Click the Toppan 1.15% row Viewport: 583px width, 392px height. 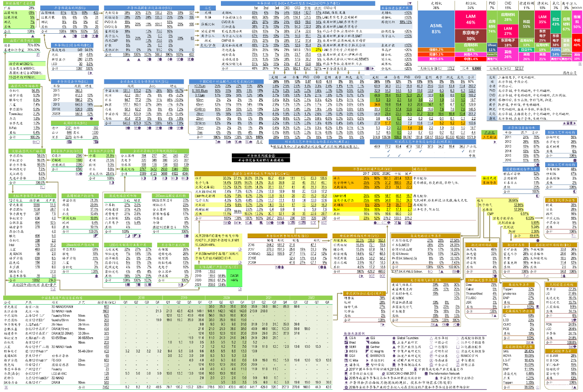[518, 382]
